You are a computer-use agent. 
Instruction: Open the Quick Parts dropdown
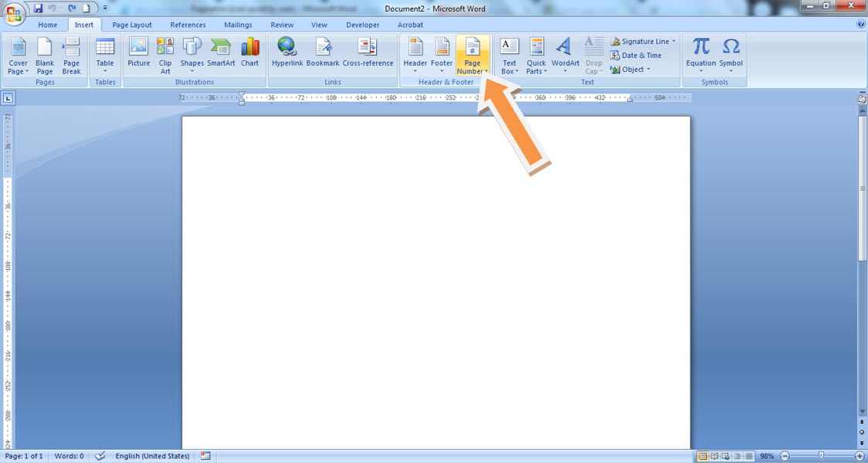(x=536, y=56)
